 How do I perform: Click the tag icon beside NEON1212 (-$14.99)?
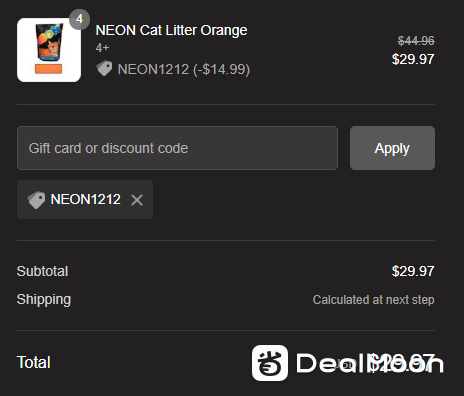[104, 68]
